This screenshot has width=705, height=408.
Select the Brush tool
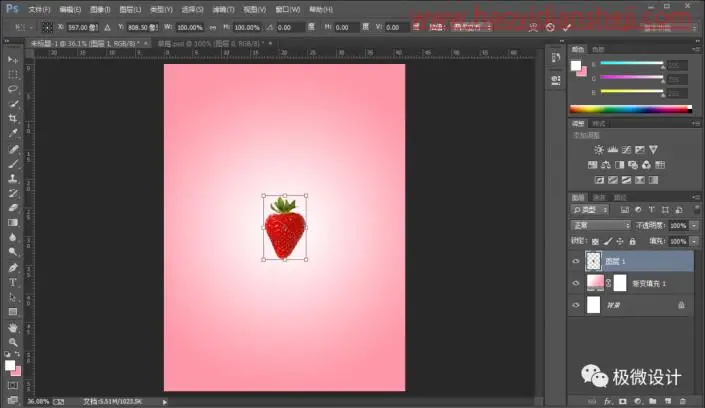13,164
